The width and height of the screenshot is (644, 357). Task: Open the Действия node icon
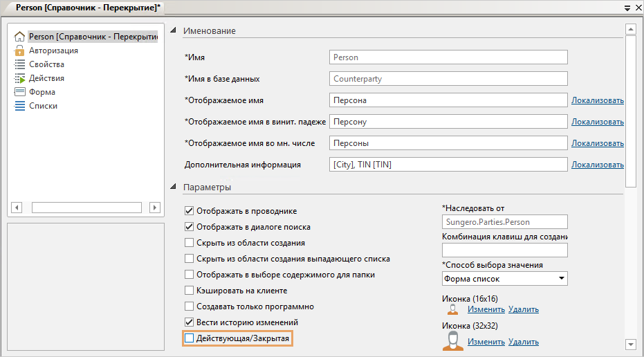[19, 78]
